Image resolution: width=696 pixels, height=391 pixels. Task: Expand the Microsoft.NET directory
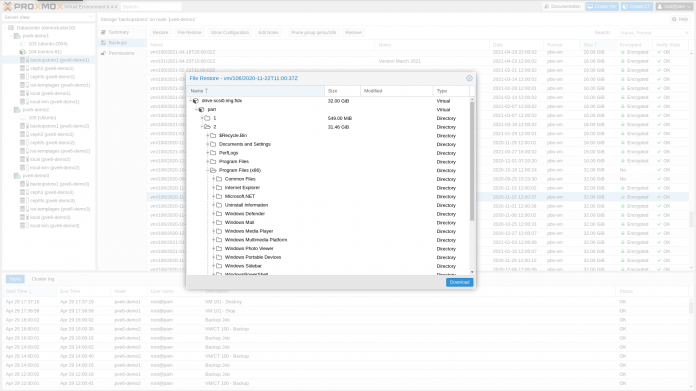[214, 196]
